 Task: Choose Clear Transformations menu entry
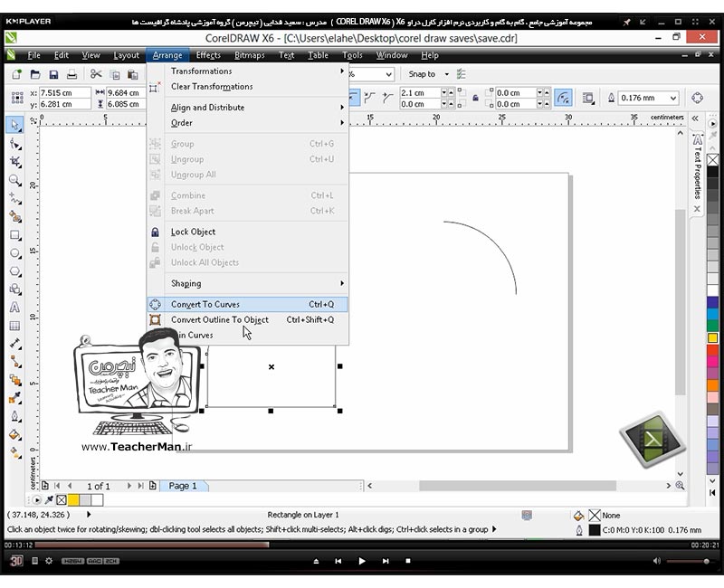247,87
